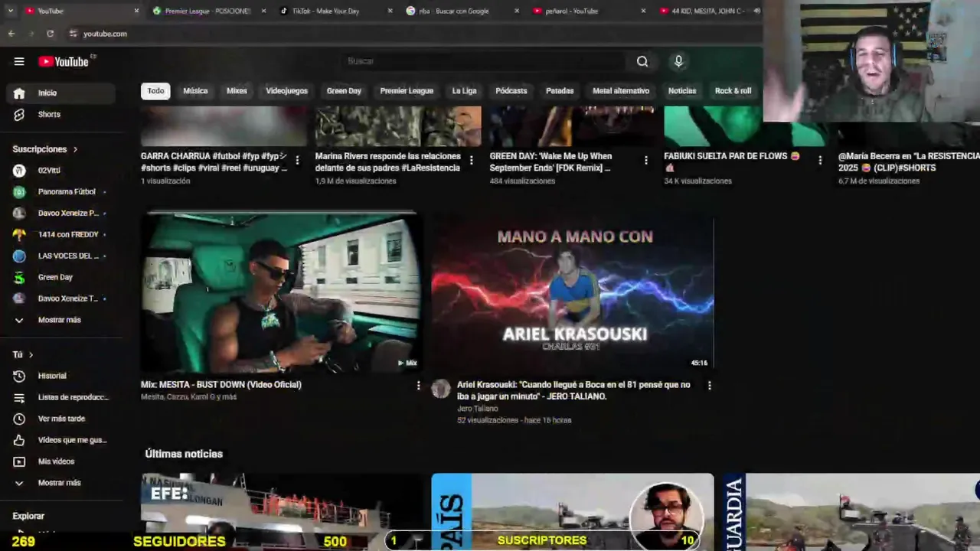Open 1414 con FREDDY subscription channel
Screen dimensions: 980x551
61,235
